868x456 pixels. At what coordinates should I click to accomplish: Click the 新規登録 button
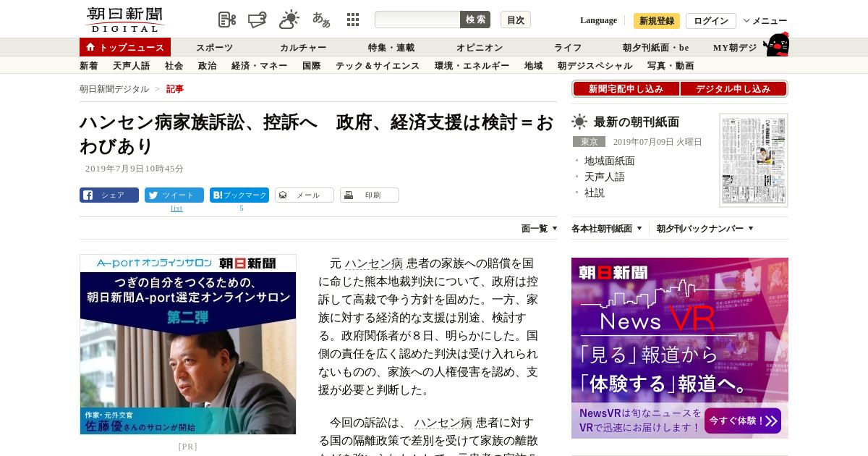[x=657, y=21]
